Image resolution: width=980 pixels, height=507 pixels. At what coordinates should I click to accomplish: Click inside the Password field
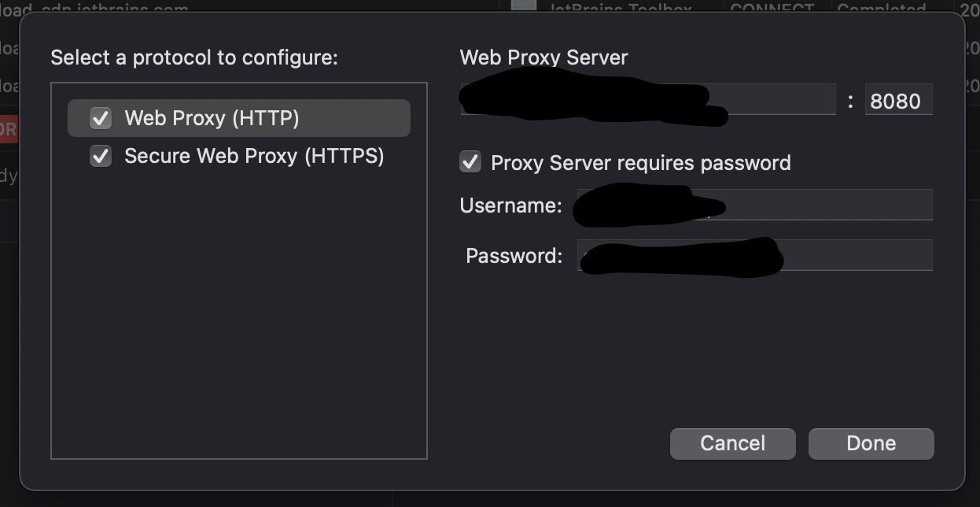(753, 254)
